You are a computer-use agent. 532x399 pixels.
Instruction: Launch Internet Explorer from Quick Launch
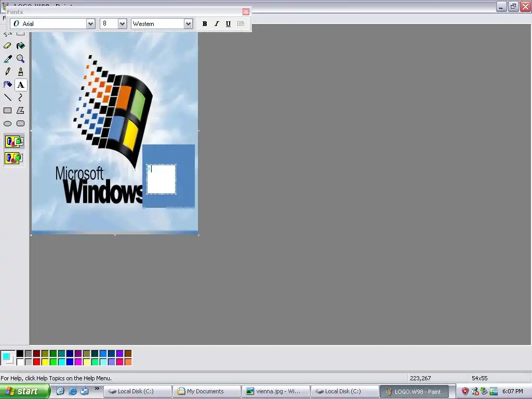tap(72, 391)
